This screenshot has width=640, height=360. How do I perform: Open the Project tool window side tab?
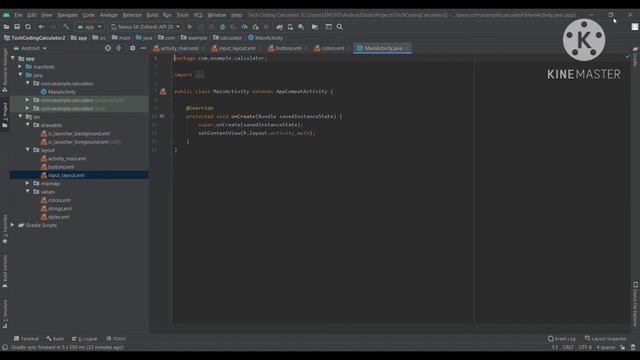point(5,114)
